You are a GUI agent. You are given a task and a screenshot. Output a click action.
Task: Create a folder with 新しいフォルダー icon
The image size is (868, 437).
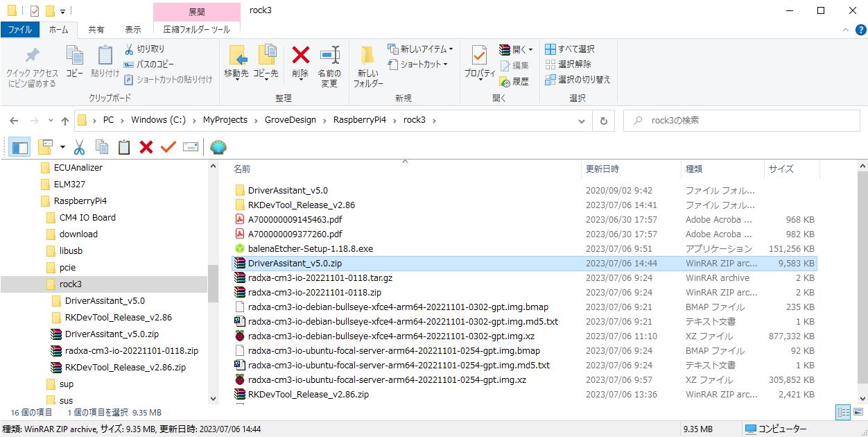(x=367, y=56)
